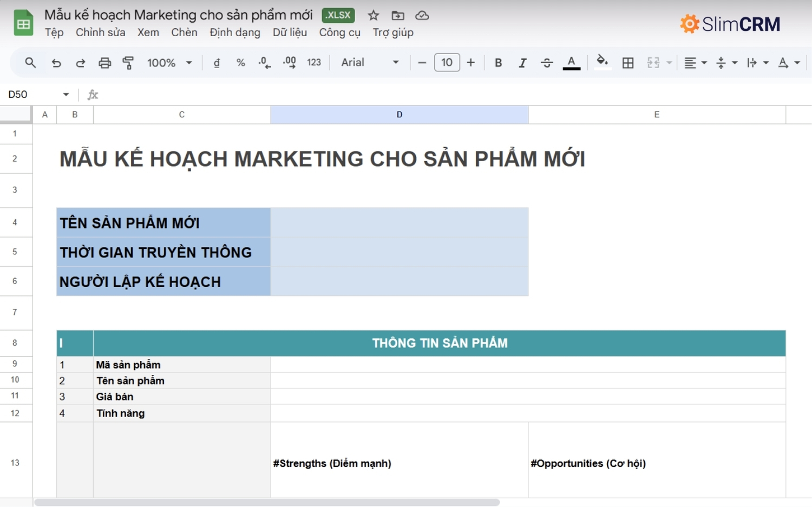Open the borders tool
Image resolution: width=812 pixels, height=507 pixels.
628,63
